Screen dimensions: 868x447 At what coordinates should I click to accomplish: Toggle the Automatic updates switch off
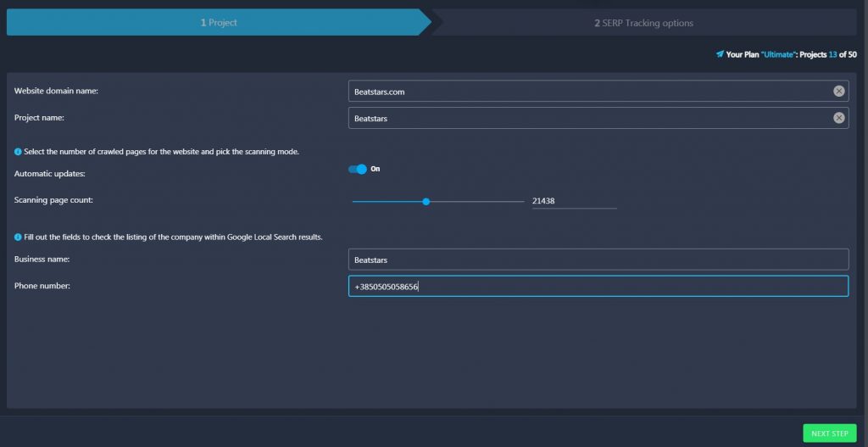[358, 169]
